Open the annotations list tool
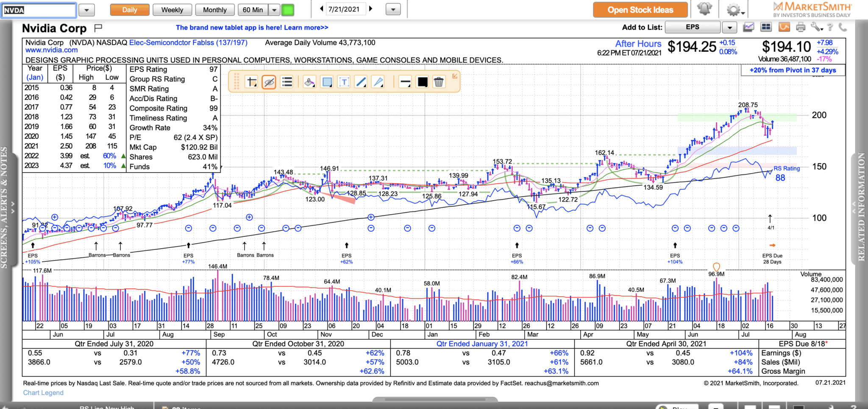 tap(287, 82)
